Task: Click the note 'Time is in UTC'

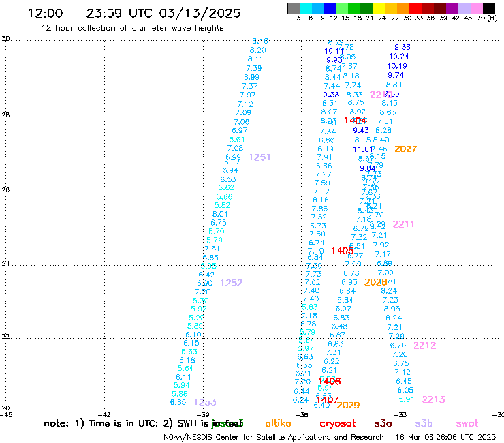Action: 123,423
